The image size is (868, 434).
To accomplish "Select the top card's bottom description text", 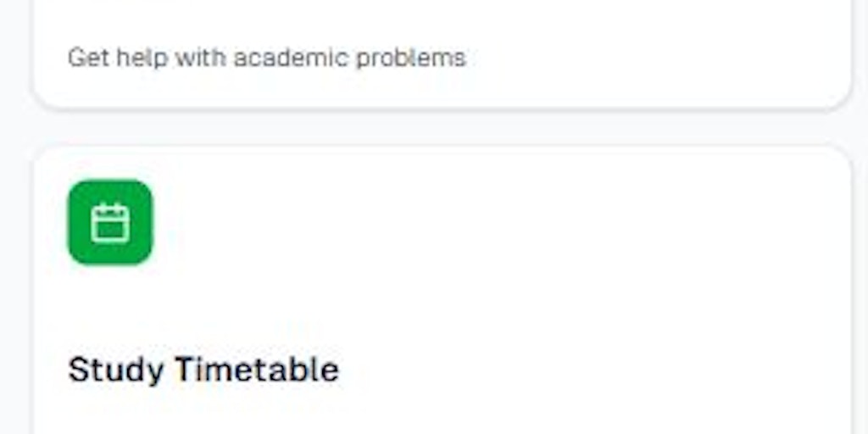I will (266, 58).
